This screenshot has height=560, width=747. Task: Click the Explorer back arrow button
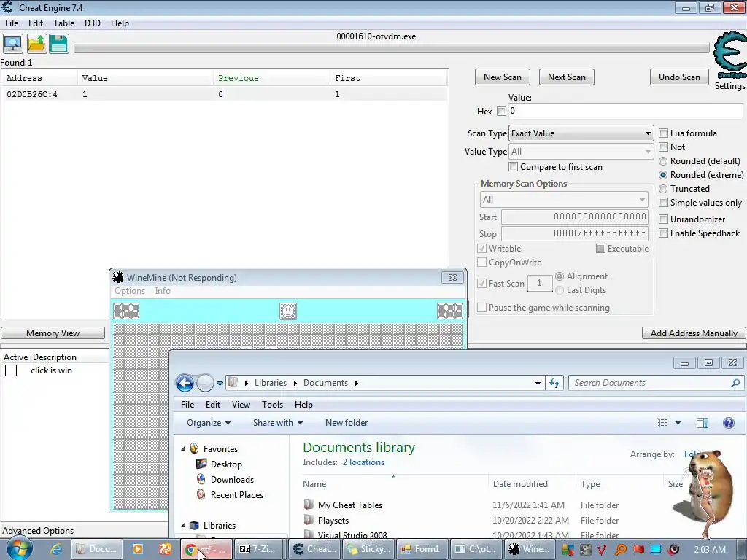point(185,383)
